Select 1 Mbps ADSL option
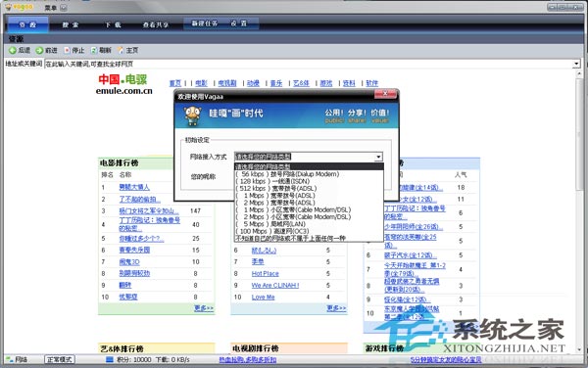Image resolution: width=588 pixels, height=368 pixels. [309, 196]
